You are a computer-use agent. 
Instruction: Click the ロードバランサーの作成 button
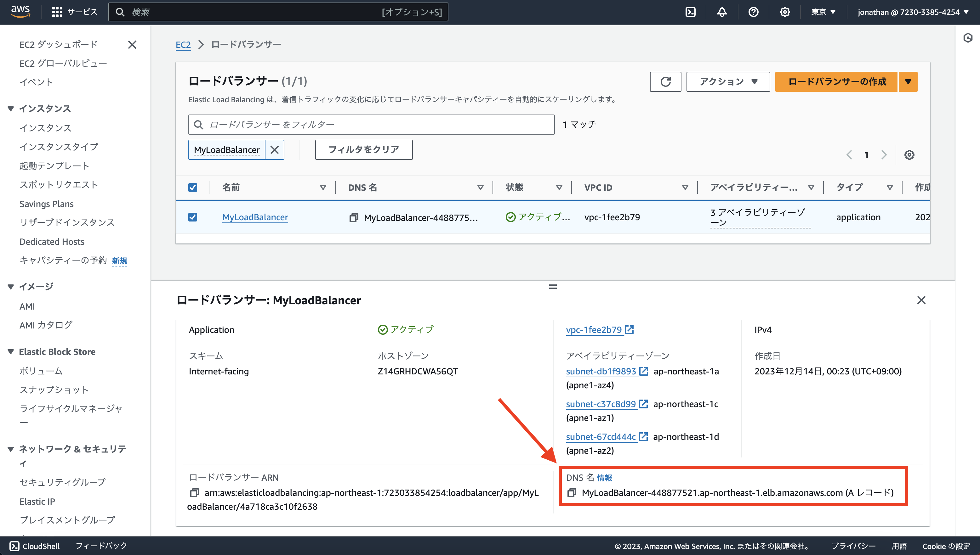pos(835,81)
